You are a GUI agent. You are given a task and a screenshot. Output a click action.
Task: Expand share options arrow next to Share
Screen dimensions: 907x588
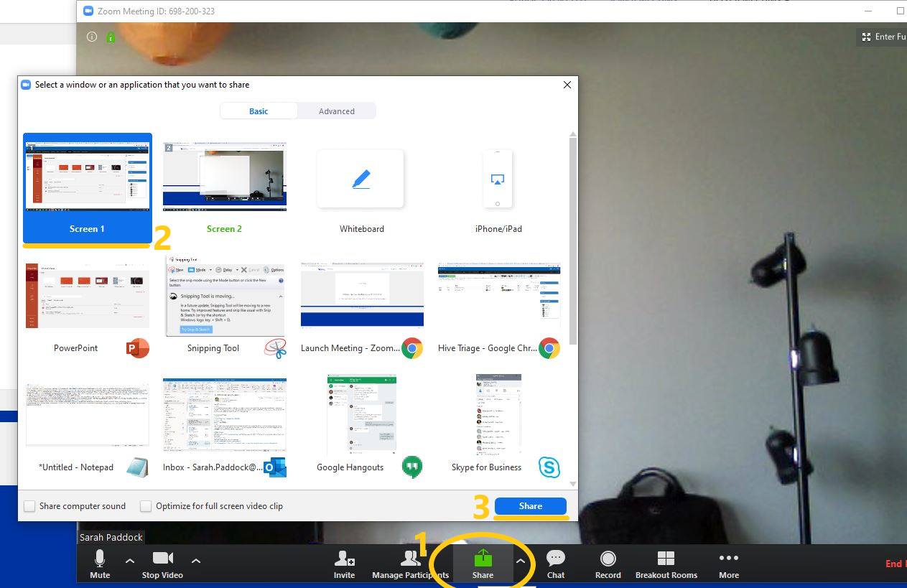[521, 561]
